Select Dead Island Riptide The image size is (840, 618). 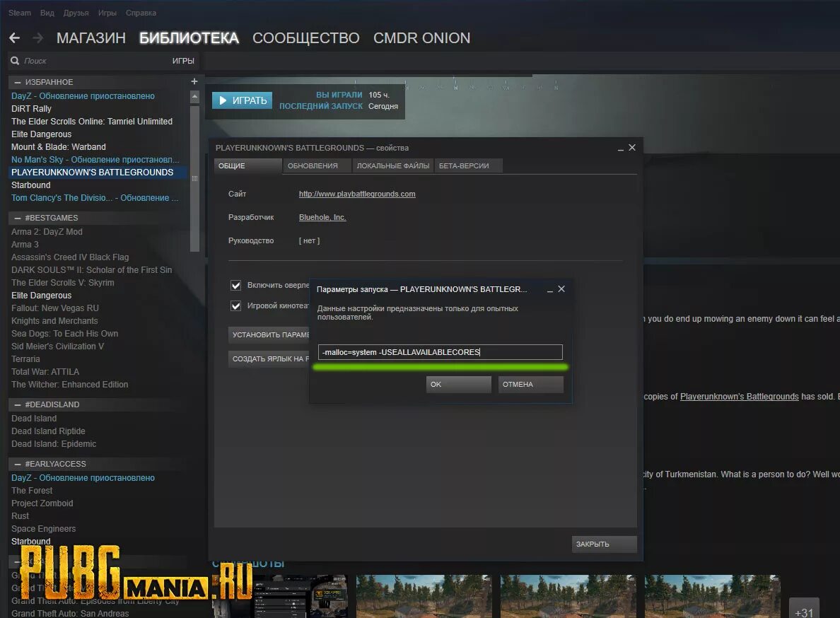[x=48, y=431]
